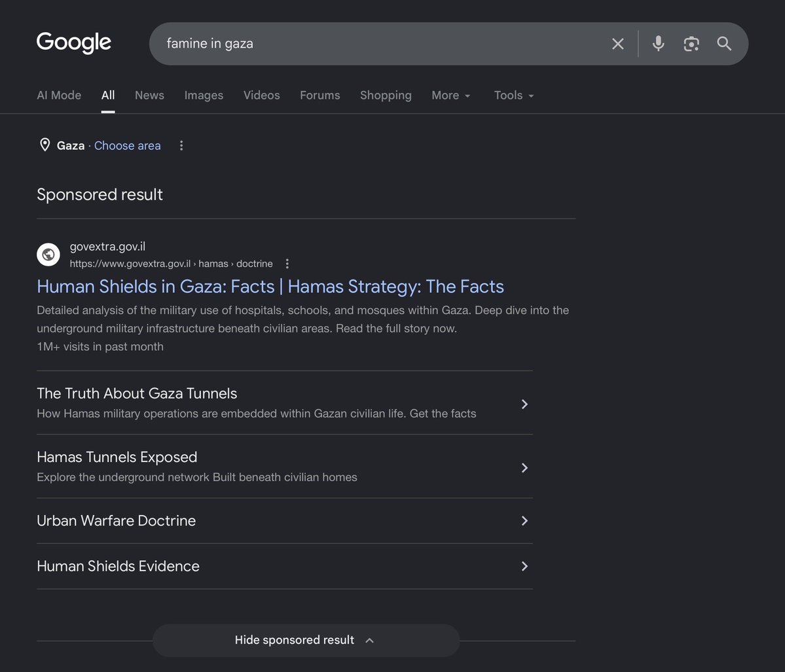Switch to the News tab
Viewport: 785px width, 672px height.
(x=149, y=95)
